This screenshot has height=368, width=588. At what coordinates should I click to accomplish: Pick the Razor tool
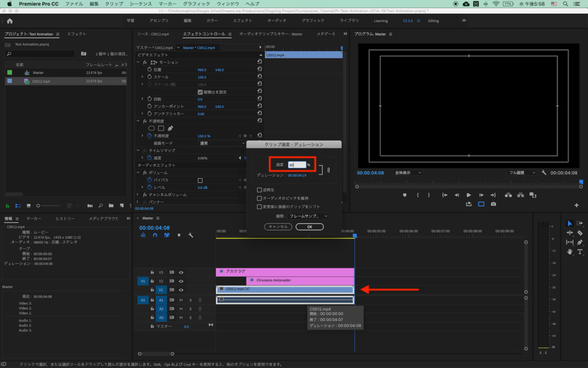tap(580, 233)
